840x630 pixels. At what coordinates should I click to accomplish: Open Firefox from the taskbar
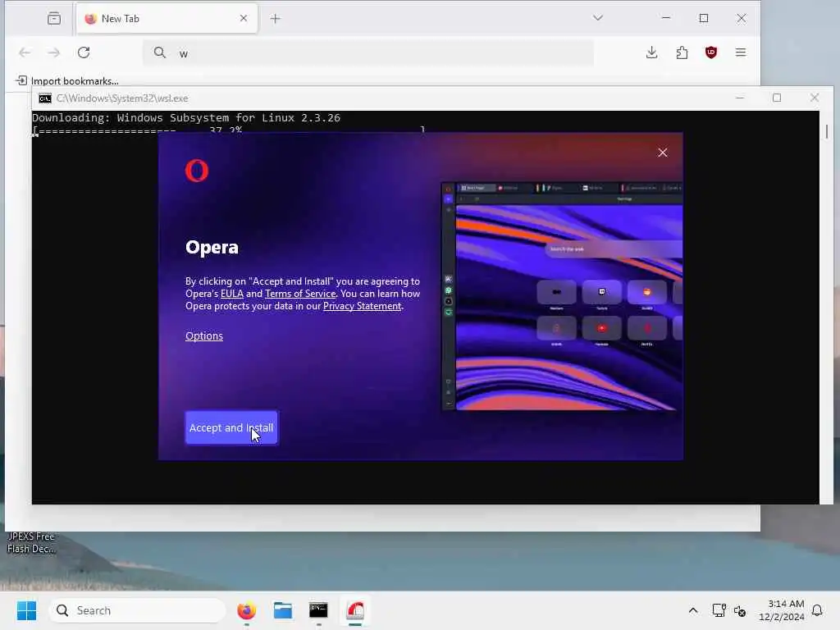246,610
